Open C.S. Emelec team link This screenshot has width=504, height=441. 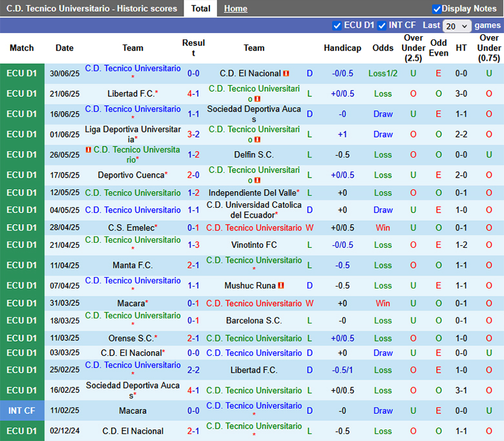[131, 228]
